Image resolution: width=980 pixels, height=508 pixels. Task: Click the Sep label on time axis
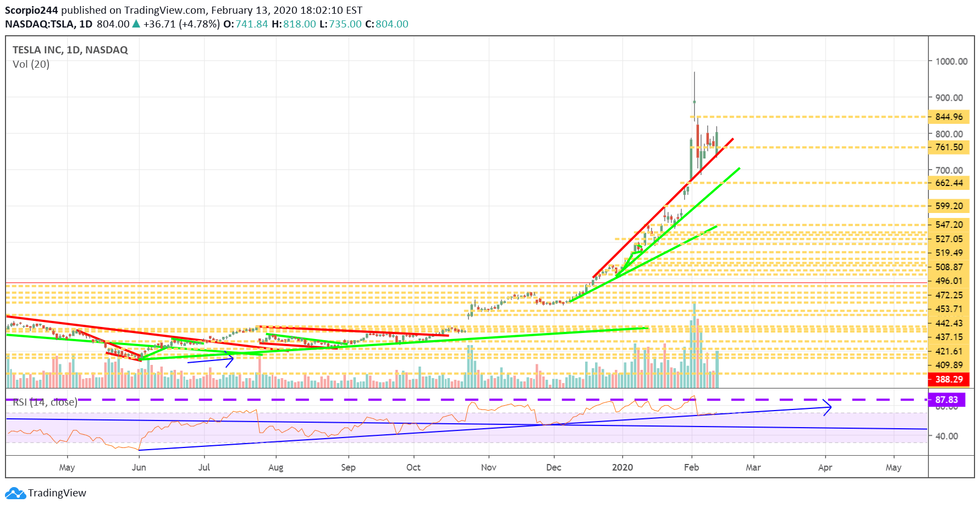[348, 467]
